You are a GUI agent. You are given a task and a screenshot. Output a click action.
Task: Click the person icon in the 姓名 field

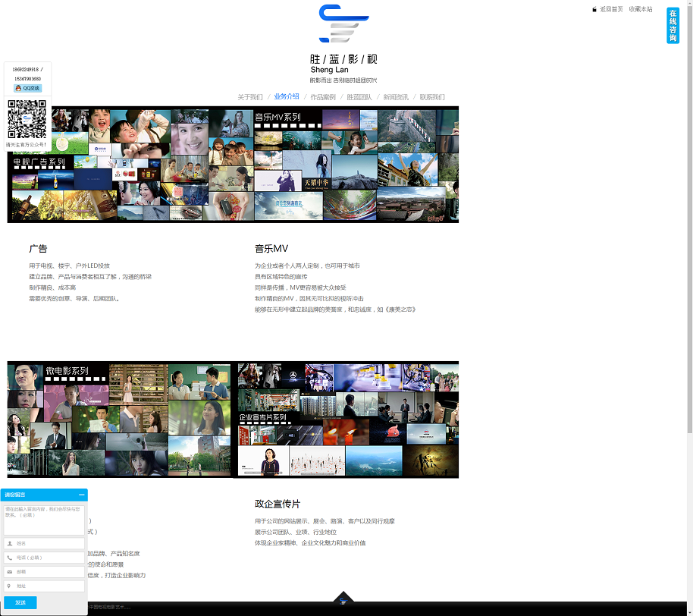tap(10, 543)
